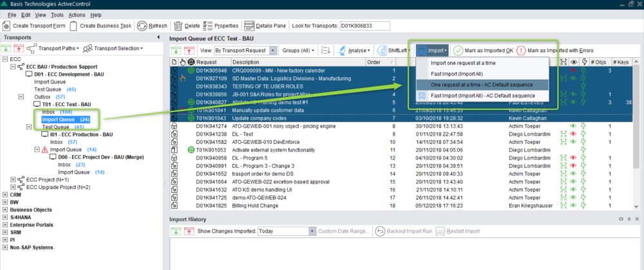Image resolution: width=644 pixels, height=270 pixels.
Task: Click the Request column header
Action: coord(213,62)
